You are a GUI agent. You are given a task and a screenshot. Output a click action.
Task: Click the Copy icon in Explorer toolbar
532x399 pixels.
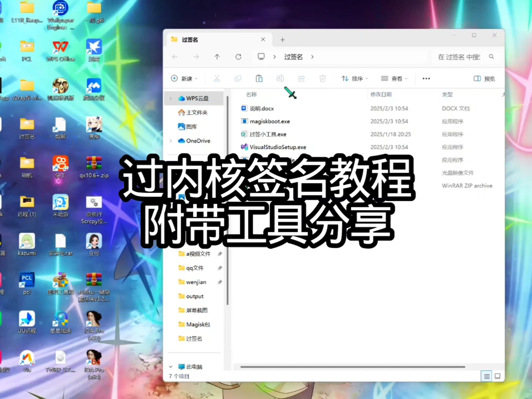[238, 79]
